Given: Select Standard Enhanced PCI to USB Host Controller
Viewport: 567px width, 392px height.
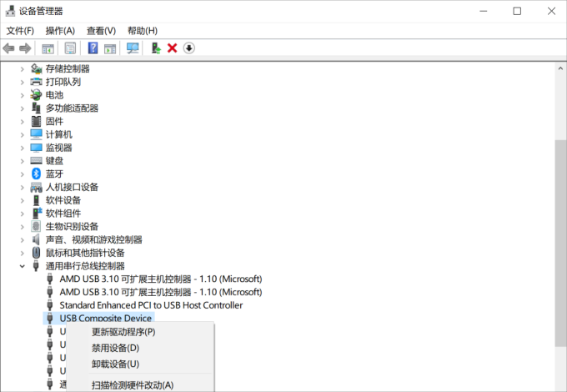Looking at the screenshot, I should (x=151, y=305).
